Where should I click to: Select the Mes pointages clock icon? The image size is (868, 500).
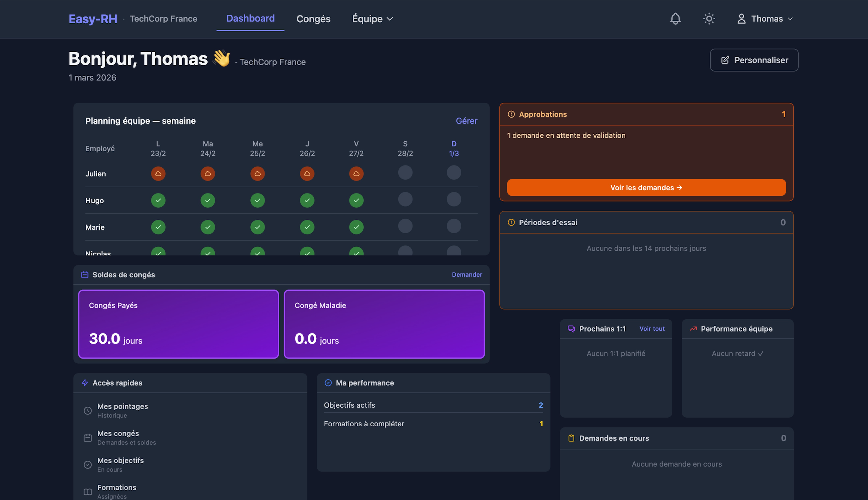click(x=87, y=410)
